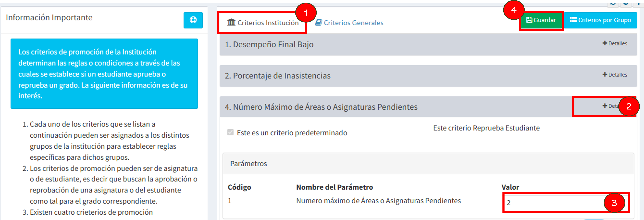Switch to Criterios Institución tab
Viewport: 644px width, 220px height.
tap(262, 23)
